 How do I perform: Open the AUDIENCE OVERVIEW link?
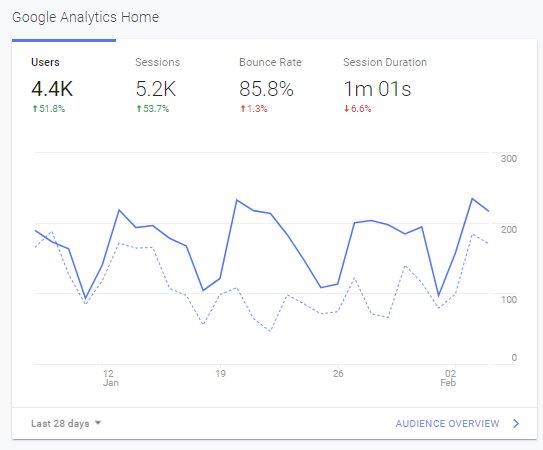pos(447,424)
